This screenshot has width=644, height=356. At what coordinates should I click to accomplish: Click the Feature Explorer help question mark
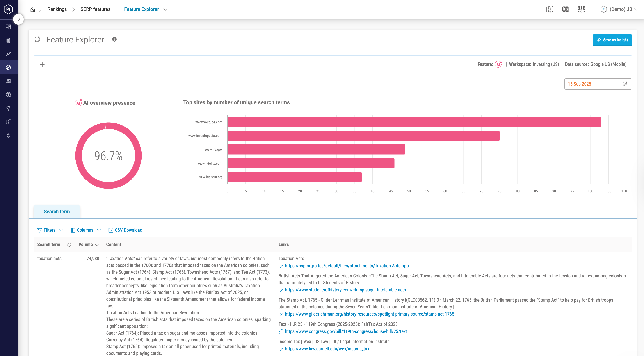(x=114, y=39)
